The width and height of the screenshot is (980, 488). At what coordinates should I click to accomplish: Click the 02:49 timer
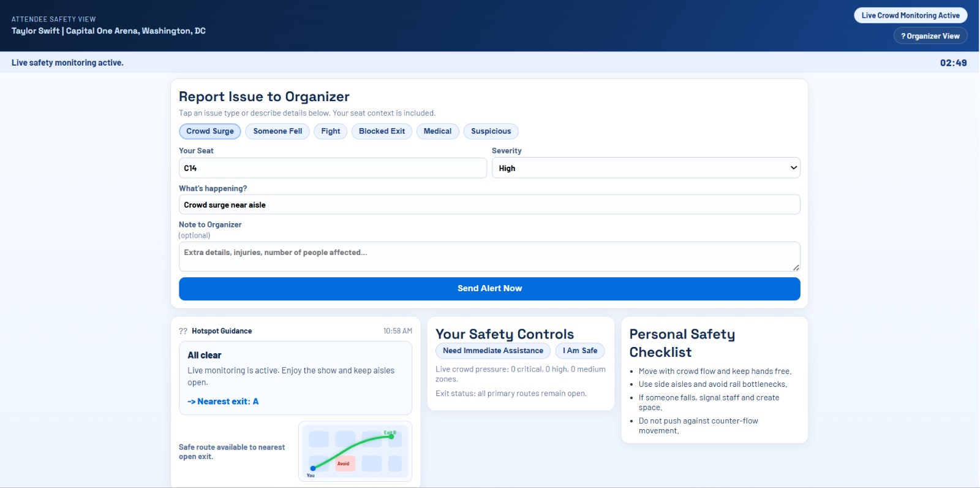(x=953, y=63)
